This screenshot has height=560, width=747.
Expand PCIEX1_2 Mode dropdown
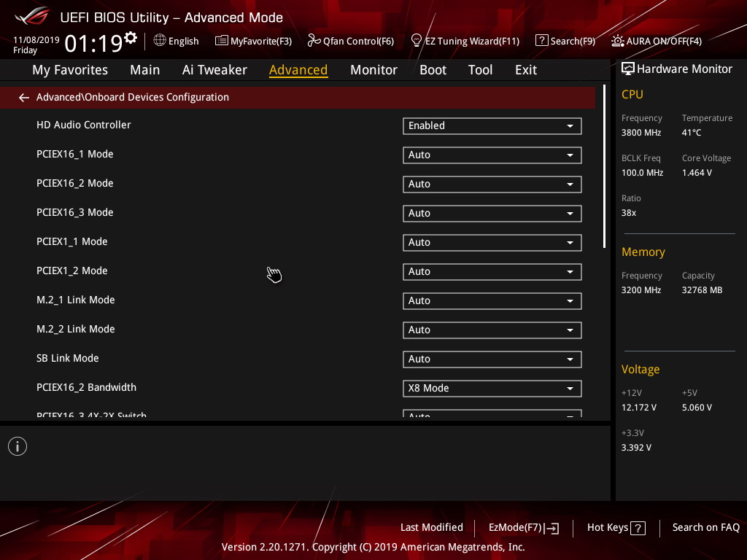[x=492, y=272]
